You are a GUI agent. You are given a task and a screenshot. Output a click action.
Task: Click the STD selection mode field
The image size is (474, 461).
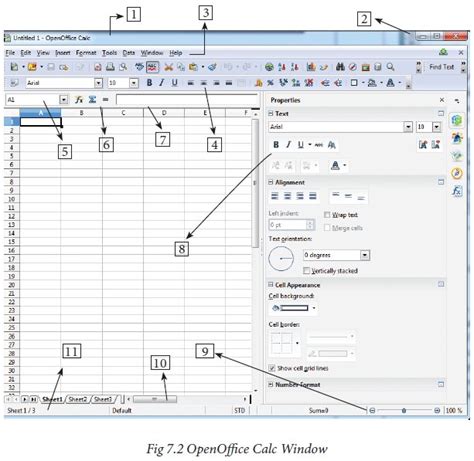pos(240,411)
